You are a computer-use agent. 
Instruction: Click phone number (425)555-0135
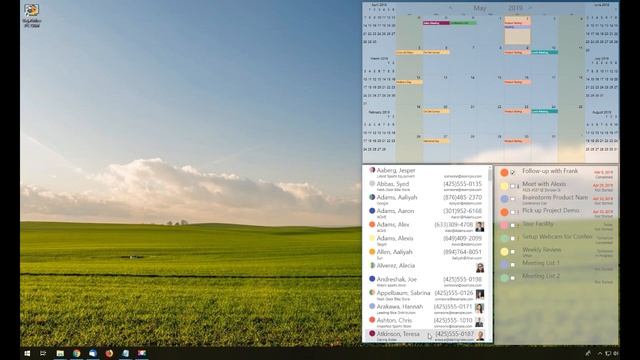[x=462, y=184]
